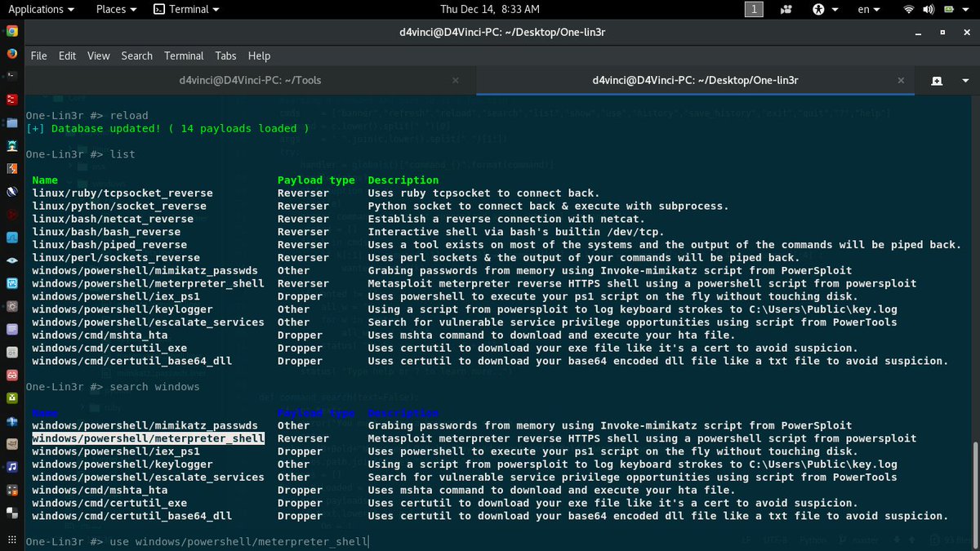980x551 pixels.
Task: Open the Tabs menu
Action: (225, 56)
